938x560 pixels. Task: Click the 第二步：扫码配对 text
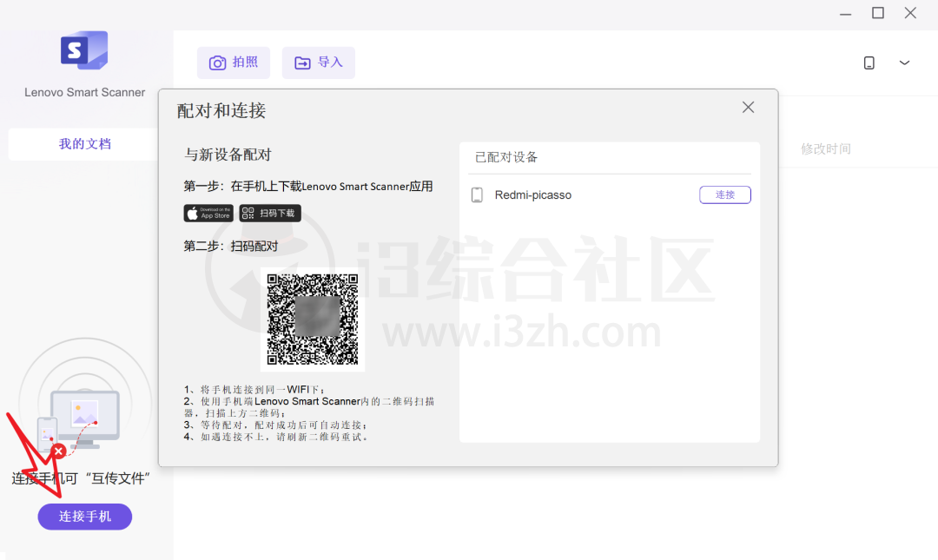(x=231, y=247)
